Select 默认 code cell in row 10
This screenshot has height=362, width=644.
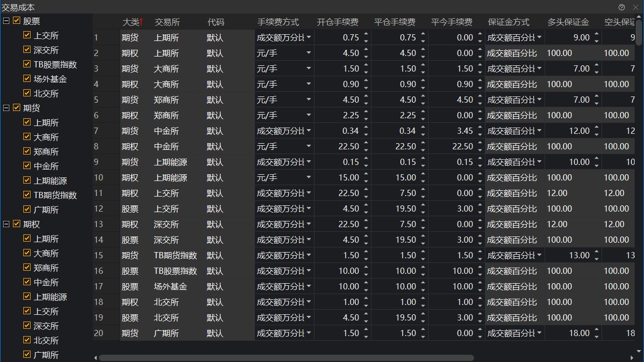(x=215, y=177)
